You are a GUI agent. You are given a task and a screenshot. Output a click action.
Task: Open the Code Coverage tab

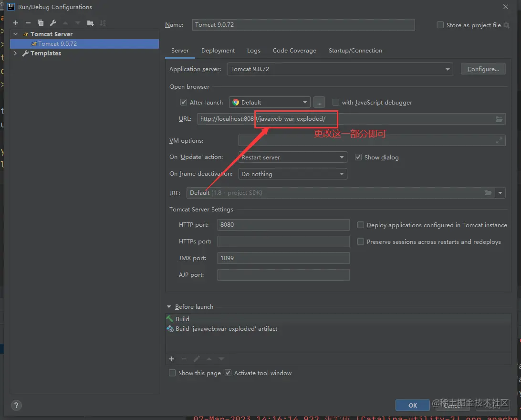294,51
